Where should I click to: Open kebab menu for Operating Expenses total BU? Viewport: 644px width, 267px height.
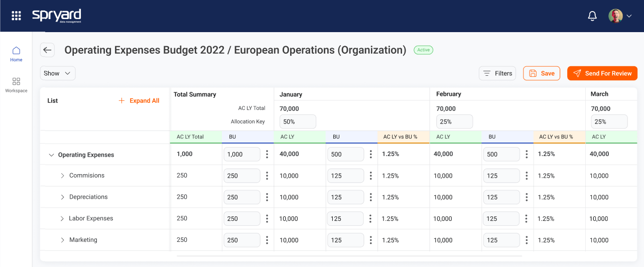(x=267, y=154)
